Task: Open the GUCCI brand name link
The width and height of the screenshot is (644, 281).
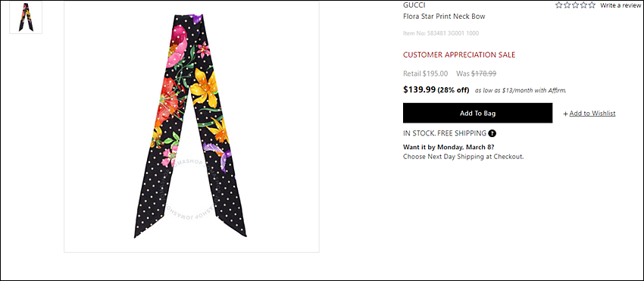Action: click(x=414, y=5)
